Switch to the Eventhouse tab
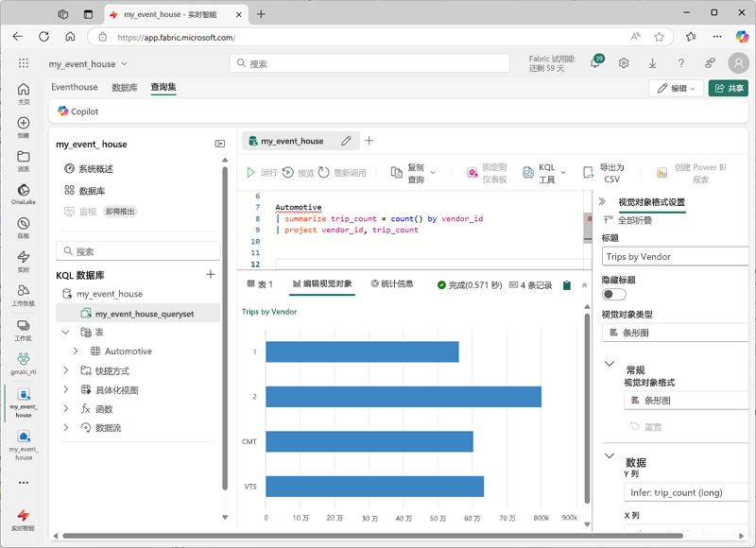Viewport: 756px width, 548px height. [75, 87]
